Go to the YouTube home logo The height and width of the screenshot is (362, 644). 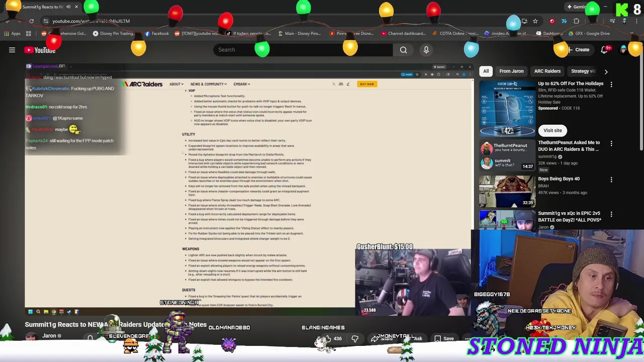[40, 50]
